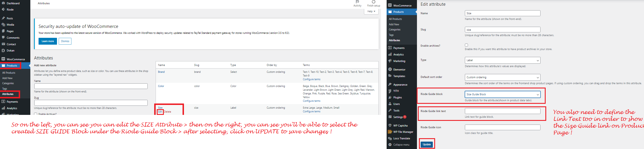
Task: Click the Learn more button
Action: coord(48,41)
